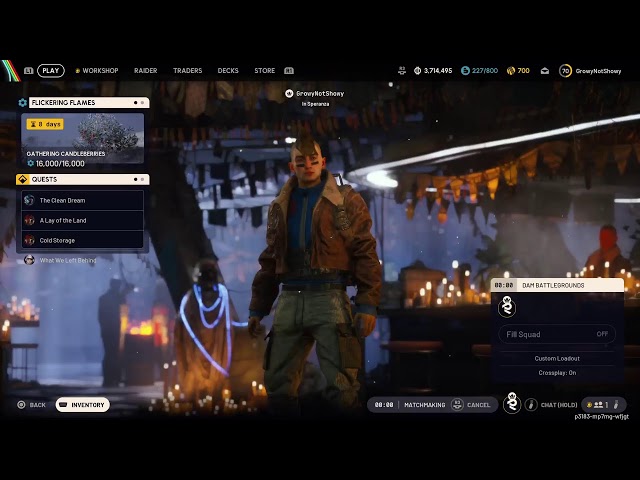Click the L1 shoulder button icon

click(x=28, y=71)
